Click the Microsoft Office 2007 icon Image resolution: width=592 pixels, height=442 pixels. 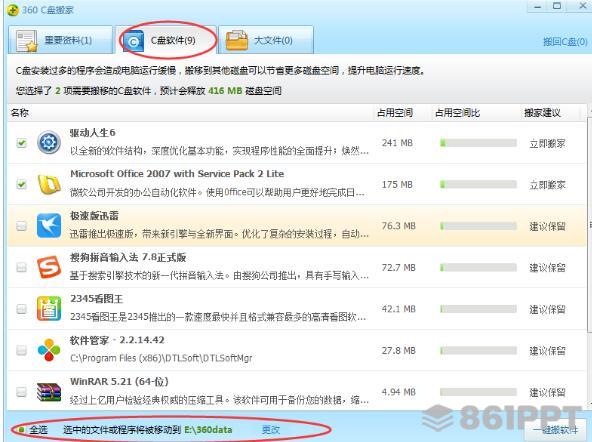(49, 184)
